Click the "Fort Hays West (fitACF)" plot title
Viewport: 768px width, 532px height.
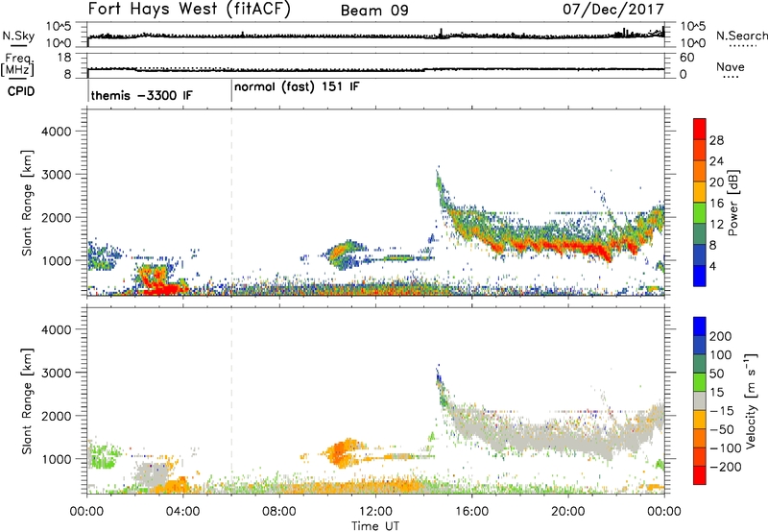[189, 10]
